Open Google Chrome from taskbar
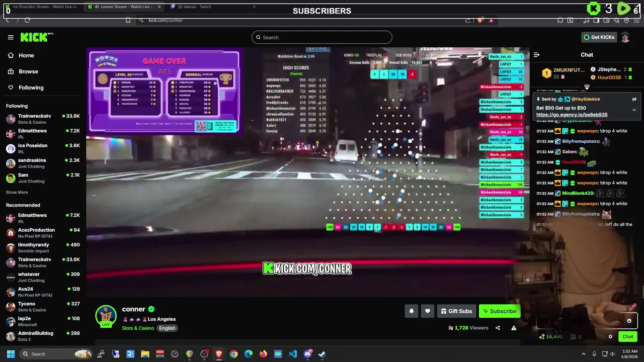644x362 pixels. pos(233,354)
